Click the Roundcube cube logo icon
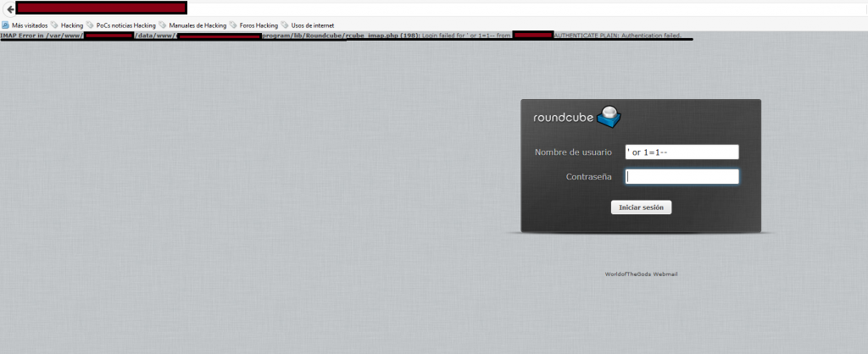The width and height of the screenshot is (868, 354). pos(609,116)
